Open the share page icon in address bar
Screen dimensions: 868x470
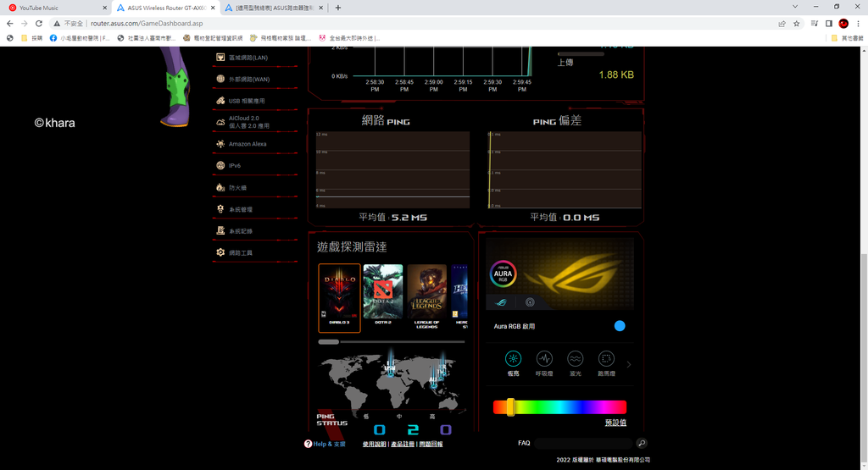[782, 23]
